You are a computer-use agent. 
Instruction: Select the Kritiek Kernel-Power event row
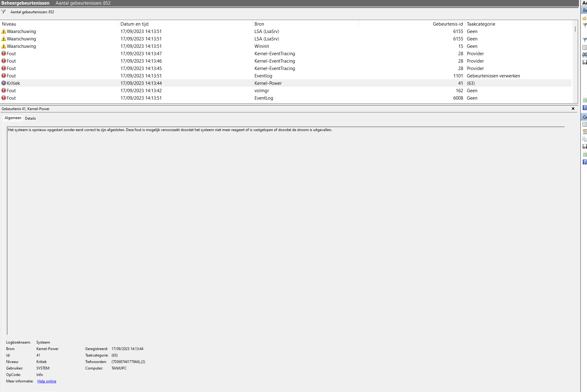[286, 83]
